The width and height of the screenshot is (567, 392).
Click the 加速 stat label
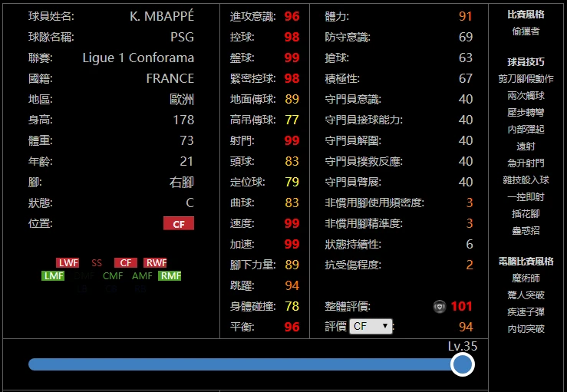[242, 244]
